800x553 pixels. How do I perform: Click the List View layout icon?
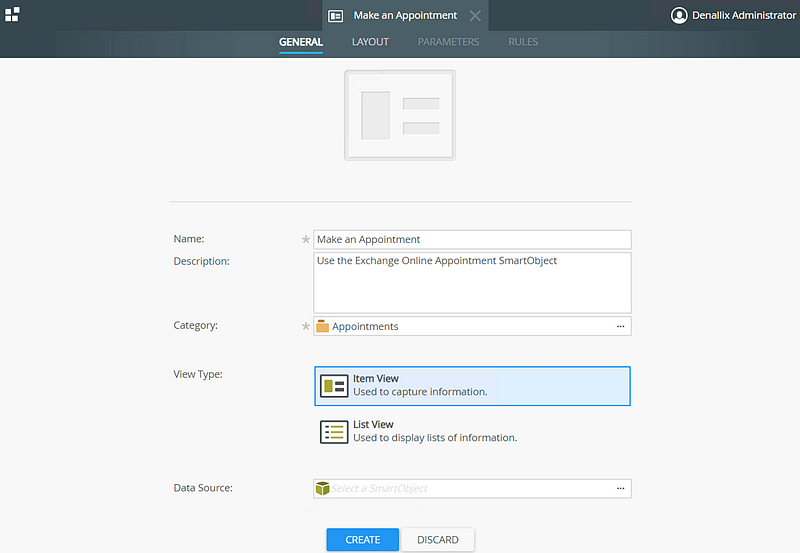point(334,432)
